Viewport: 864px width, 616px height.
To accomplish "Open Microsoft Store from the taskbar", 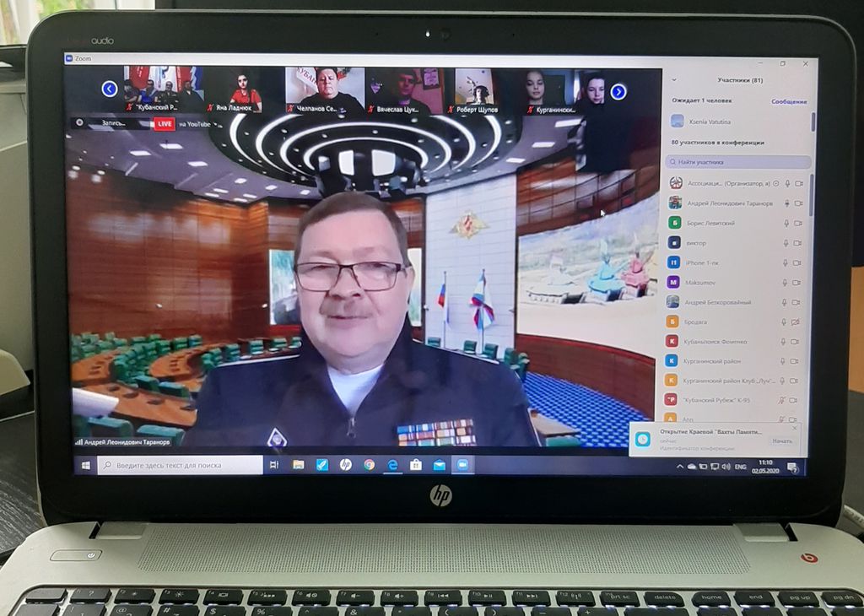I will pyautogui.click(x=416, y=465).
